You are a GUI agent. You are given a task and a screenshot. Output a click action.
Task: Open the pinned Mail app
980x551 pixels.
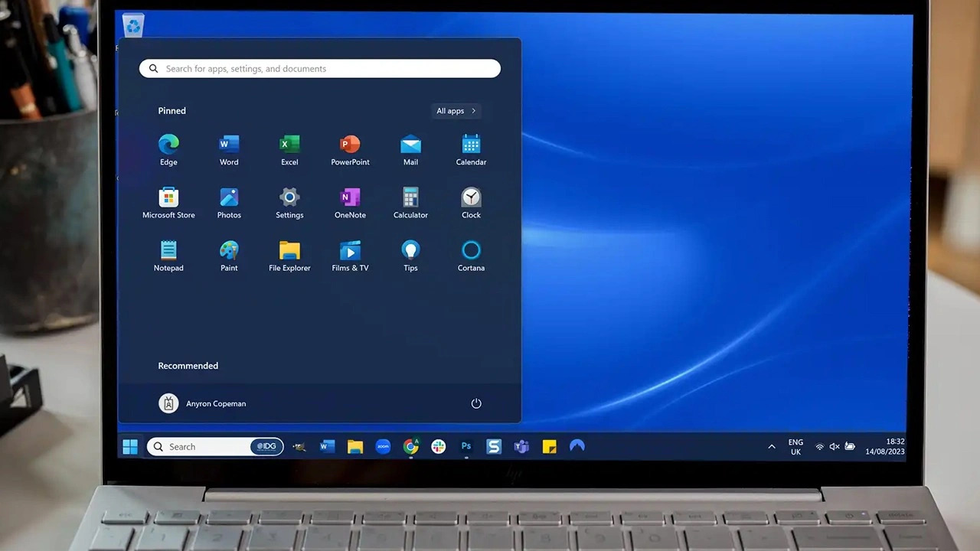pos(410,150)
